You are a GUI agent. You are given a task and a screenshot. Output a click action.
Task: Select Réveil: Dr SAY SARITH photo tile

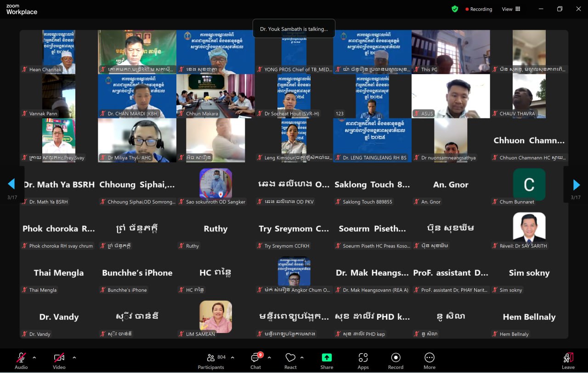point(529,228)
